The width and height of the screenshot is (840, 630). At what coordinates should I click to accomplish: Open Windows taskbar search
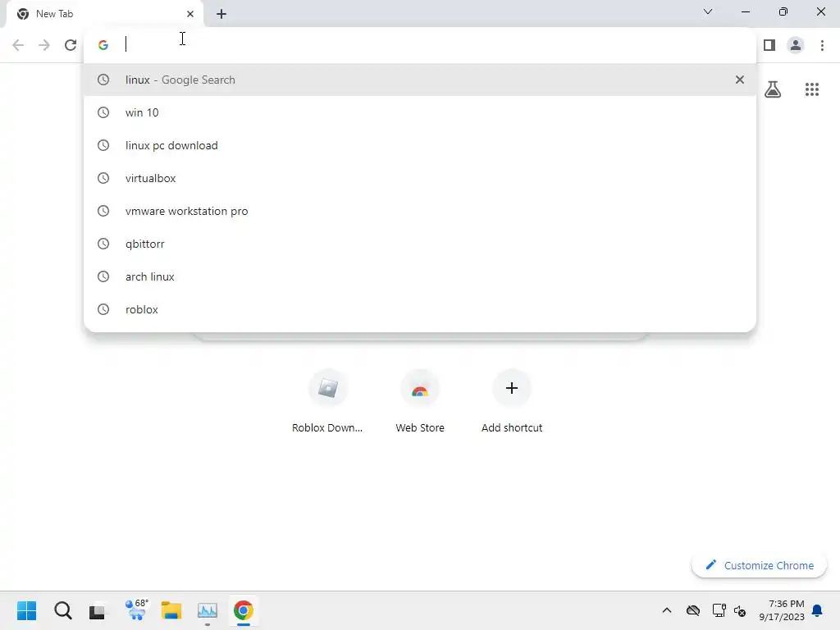(x=62, y=610)
